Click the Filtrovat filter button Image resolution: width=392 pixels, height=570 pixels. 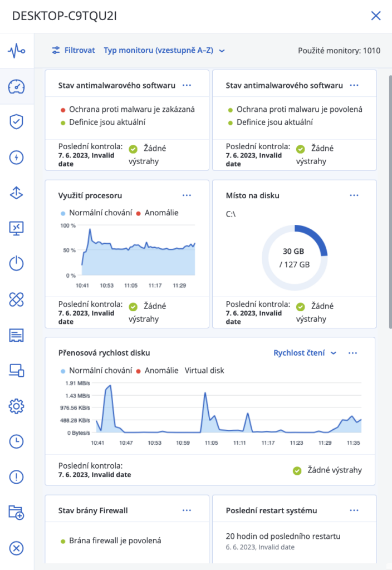coord(73,51)
